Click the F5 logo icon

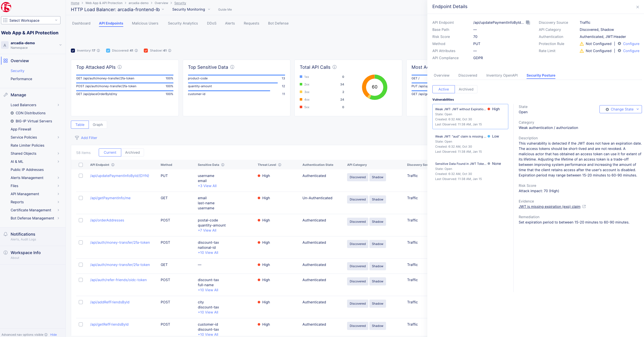tap(6, 7)
